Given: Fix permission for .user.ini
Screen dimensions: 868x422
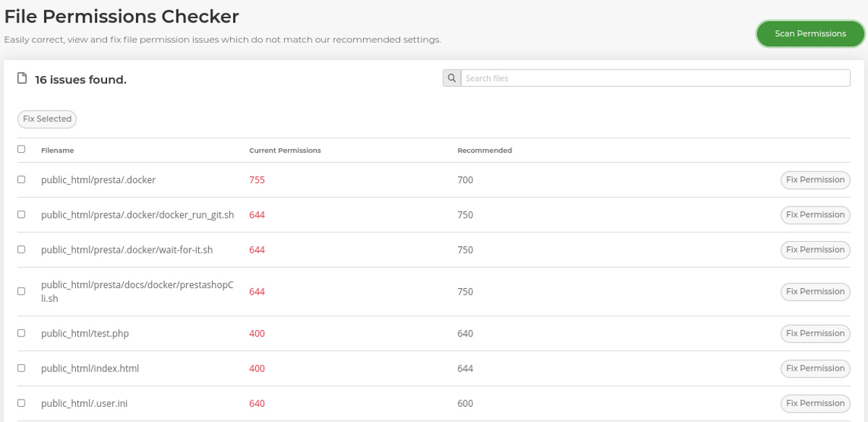Looking at the screenshot, I should click(815, 403).
